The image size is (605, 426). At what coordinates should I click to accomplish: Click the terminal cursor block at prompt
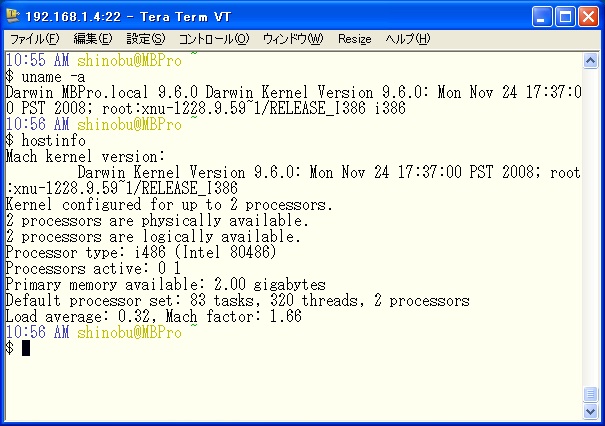pos(26,348)
